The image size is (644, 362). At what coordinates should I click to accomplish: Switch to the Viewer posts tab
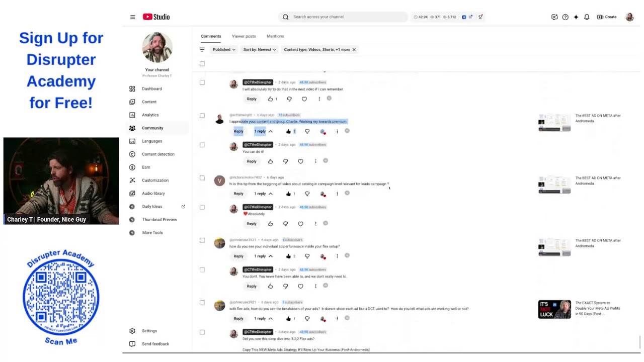pos(244,36)
